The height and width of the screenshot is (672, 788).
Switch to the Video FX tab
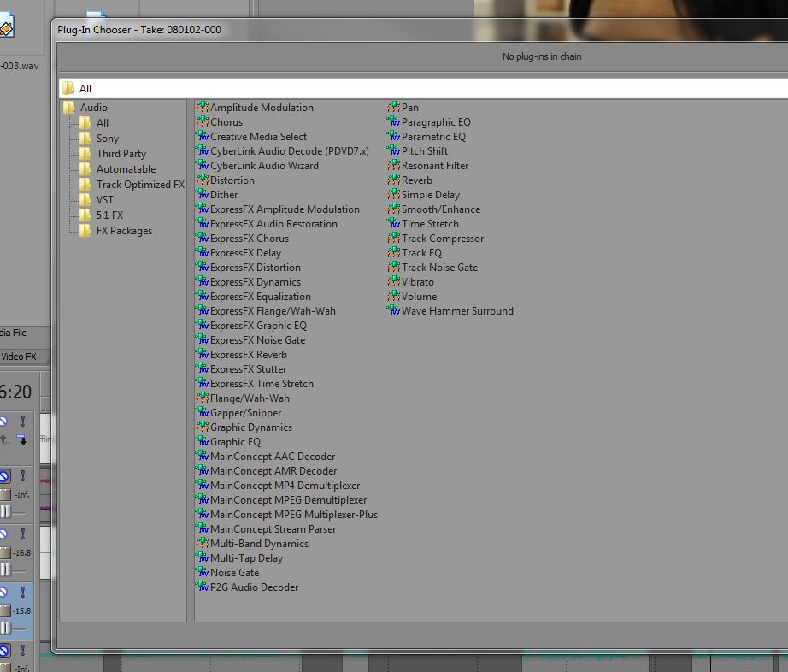[19, 357]
